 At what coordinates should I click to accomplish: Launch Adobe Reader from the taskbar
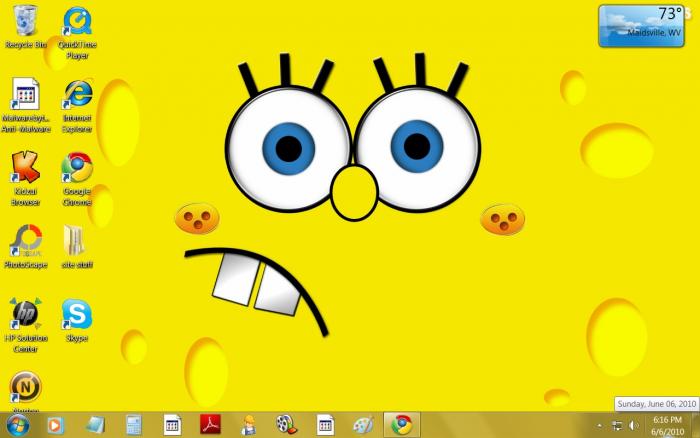coord(210,425)
